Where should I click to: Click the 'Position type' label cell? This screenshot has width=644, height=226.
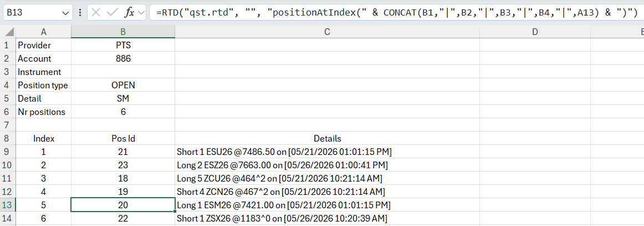point(44,85)
